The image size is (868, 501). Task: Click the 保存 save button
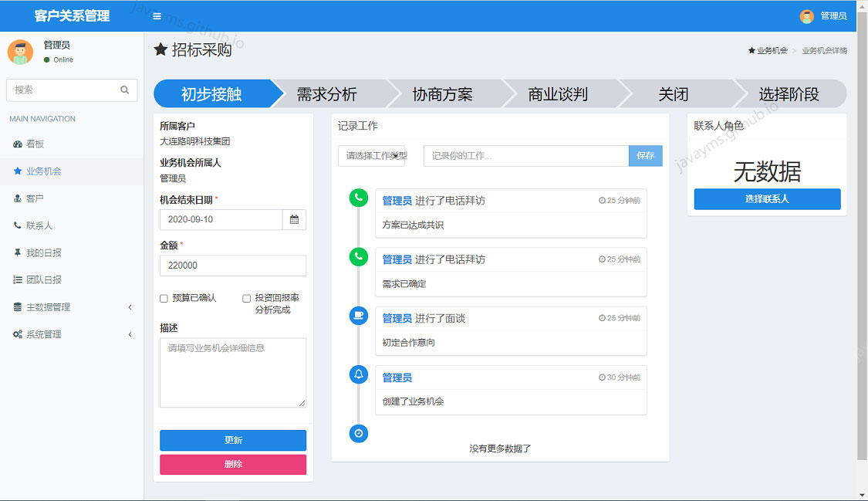(646, 156)
